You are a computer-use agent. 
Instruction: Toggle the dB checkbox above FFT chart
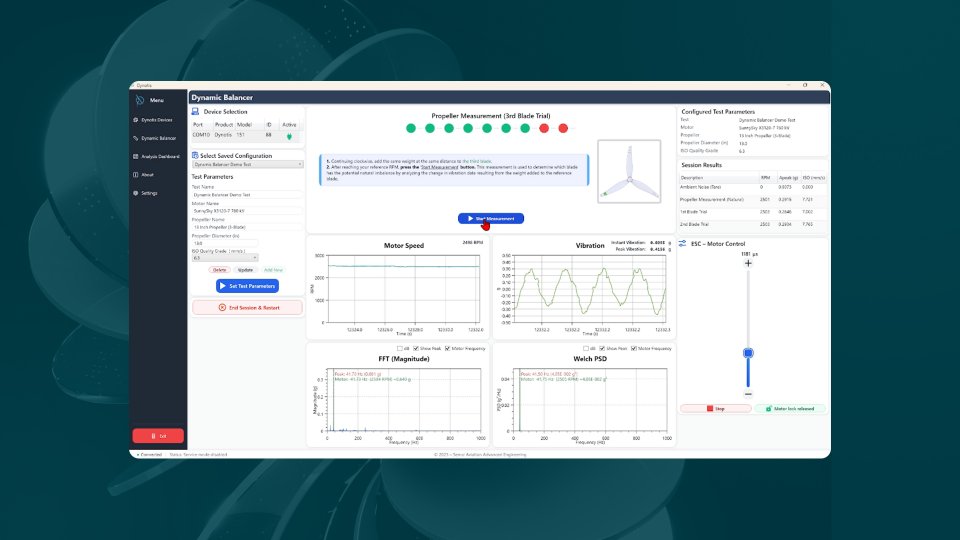(400, 348)
